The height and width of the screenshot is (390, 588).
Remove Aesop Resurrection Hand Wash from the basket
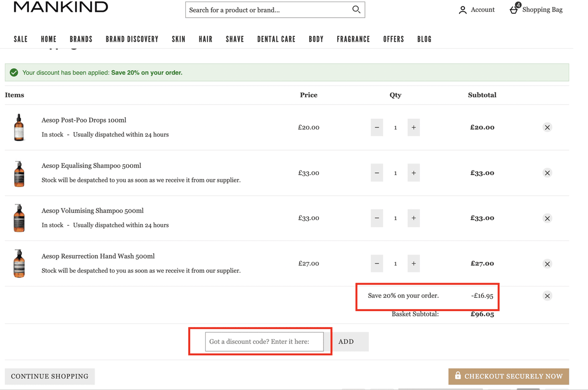(547, 264)
